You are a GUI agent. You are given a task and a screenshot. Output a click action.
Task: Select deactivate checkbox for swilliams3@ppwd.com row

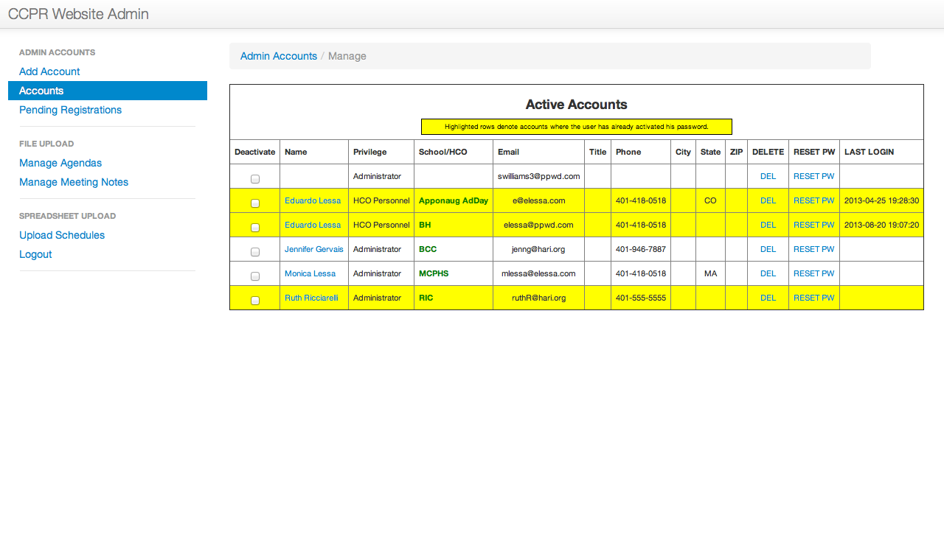[x=255, y=179]
